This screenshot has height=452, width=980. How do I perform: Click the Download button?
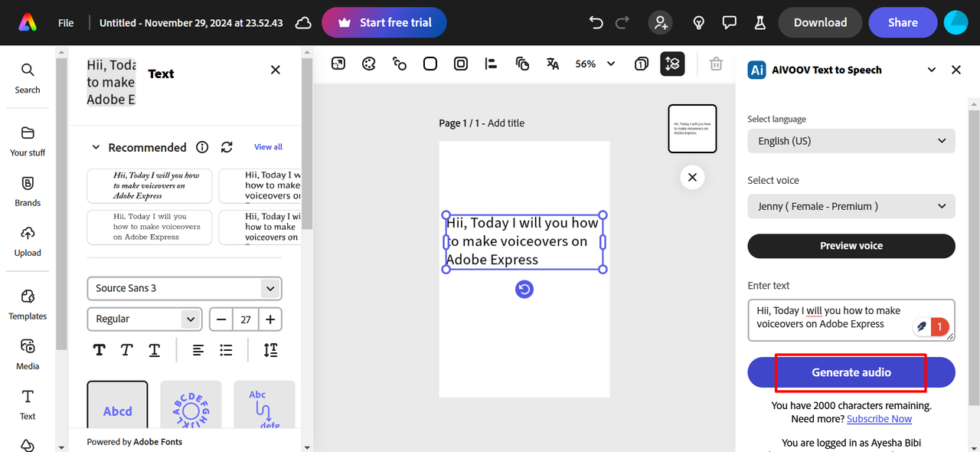(820, 22)
